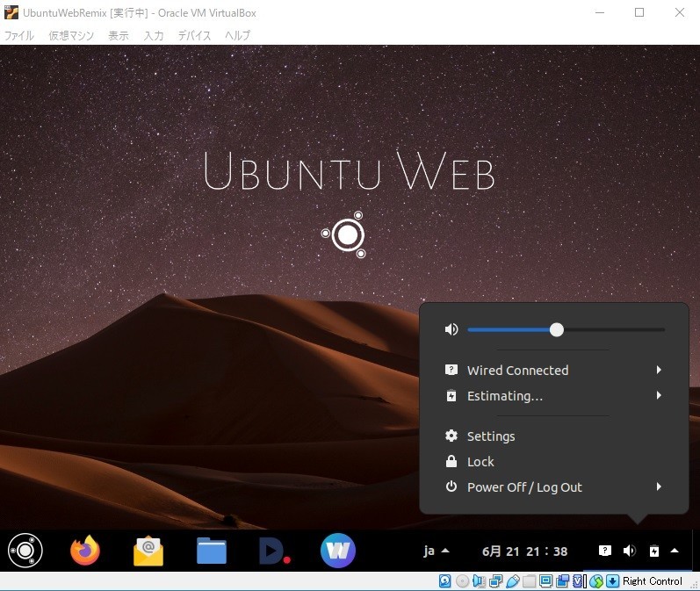Open the 入力 menu
700x591 pixels.
coord(154,35)
